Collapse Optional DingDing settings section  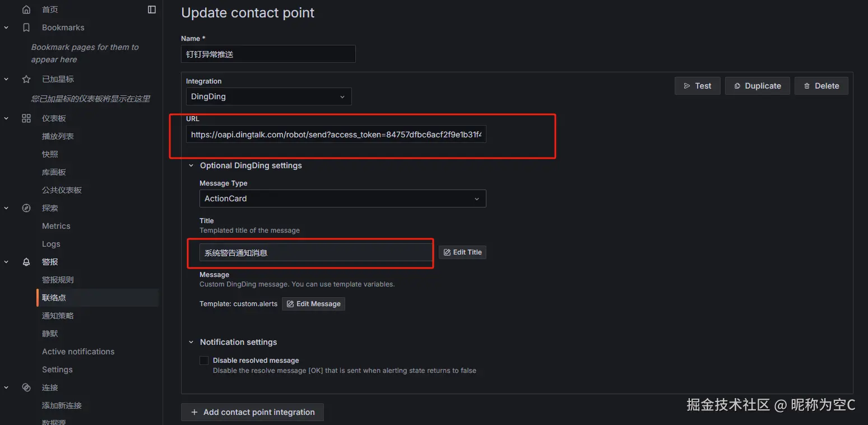point(191,165)
